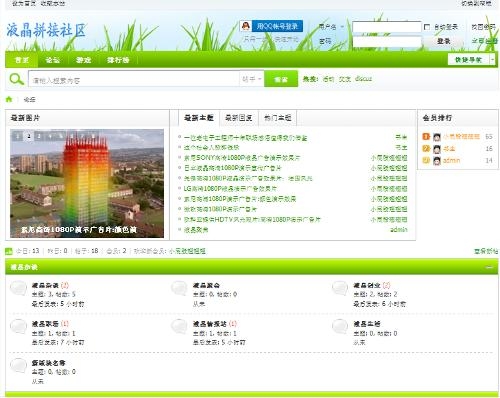The width and height of the screenshot is (500, 398).
Task: Open the slideshow featured tower image
Action: [87, 183]
